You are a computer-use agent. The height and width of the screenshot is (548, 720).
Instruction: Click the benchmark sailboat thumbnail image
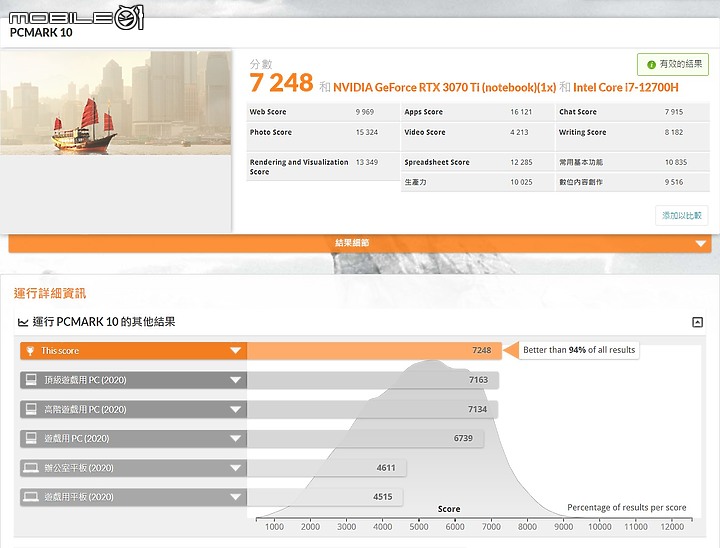pos(116,102)
